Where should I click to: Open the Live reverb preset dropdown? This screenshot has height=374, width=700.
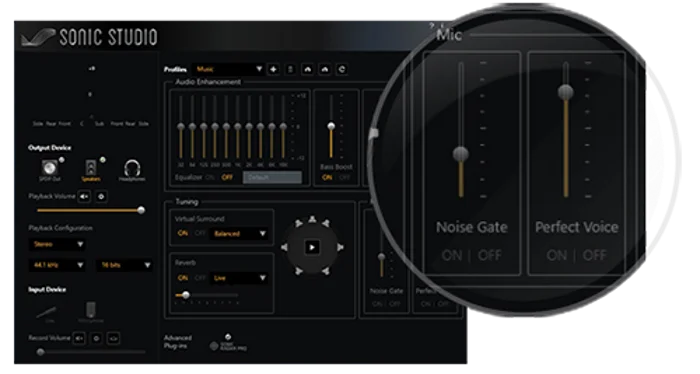click(x=240, y=278)
